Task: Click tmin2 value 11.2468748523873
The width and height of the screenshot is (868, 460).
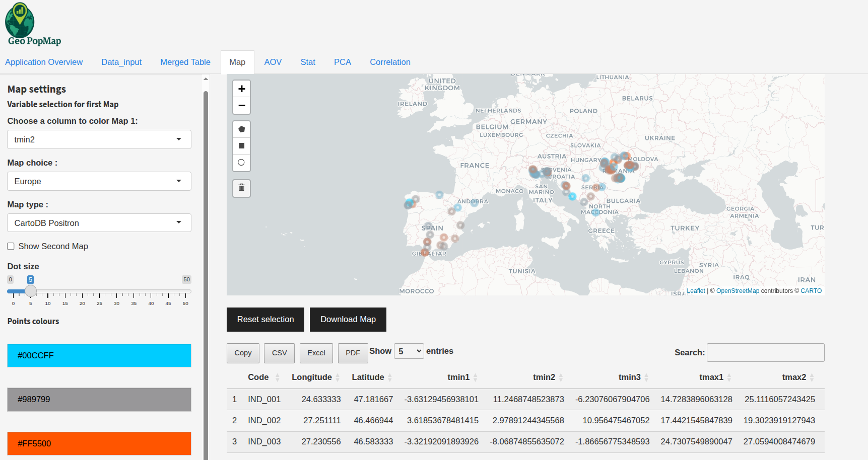Action: pyautogui.click(x=528, y=399)
